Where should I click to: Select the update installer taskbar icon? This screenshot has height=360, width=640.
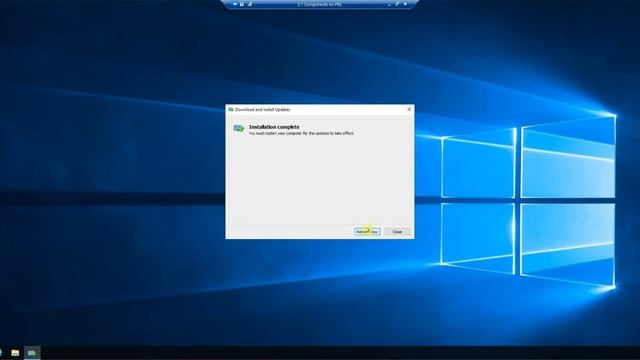(x=32, y=353)
